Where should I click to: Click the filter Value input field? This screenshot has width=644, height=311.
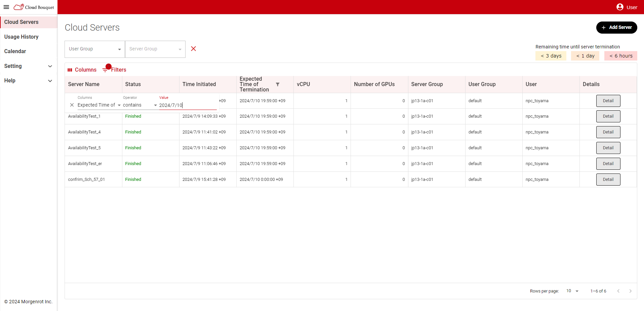coord(188,105)
